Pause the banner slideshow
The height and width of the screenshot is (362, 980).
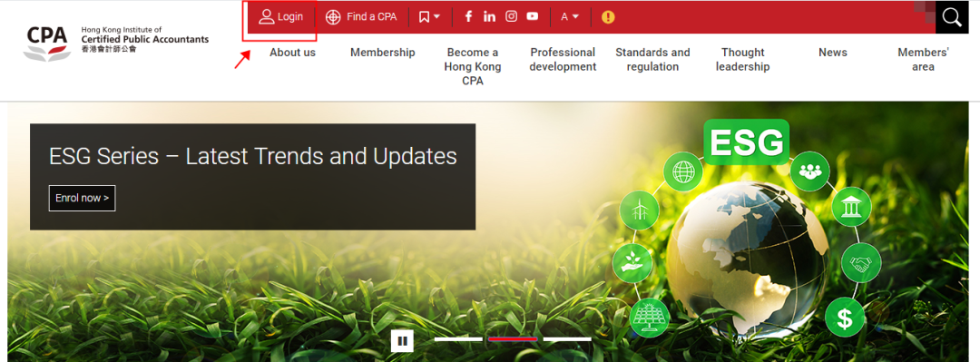pyautogui.click(x=403, y=341)
